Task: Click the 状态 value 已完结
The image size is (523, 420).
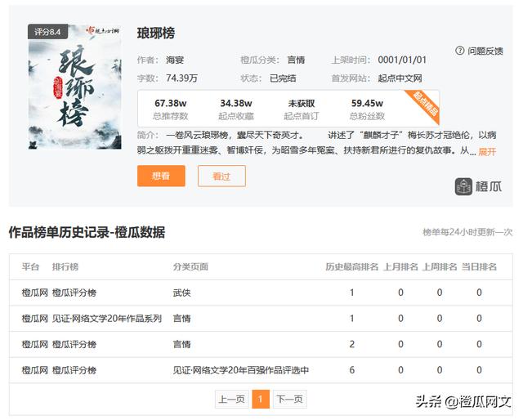Action: pos(283,78)
